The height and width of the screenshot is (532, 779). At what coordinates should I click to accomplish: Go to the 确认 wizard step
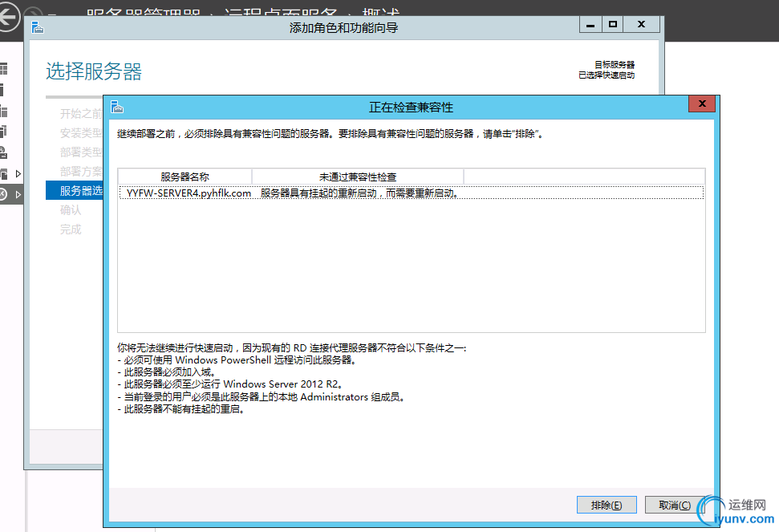(71, 210)
